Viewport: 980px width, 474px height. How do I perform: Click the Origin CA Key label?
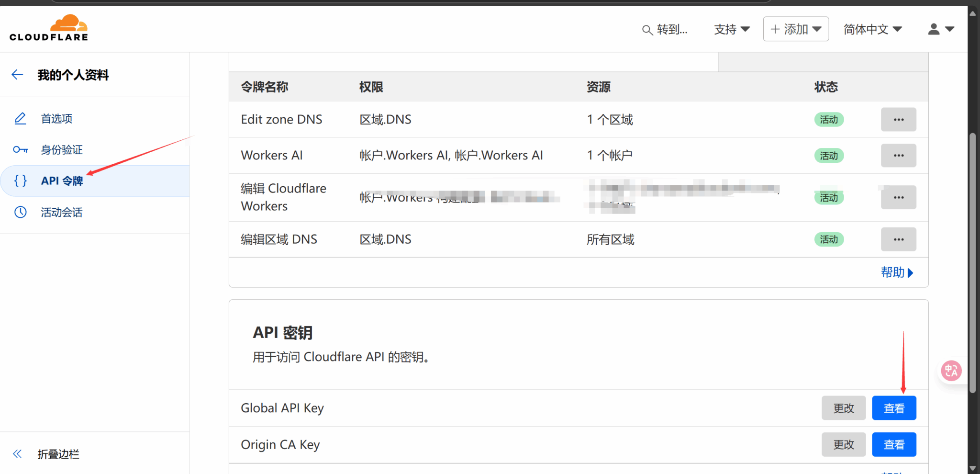(280, 444)
